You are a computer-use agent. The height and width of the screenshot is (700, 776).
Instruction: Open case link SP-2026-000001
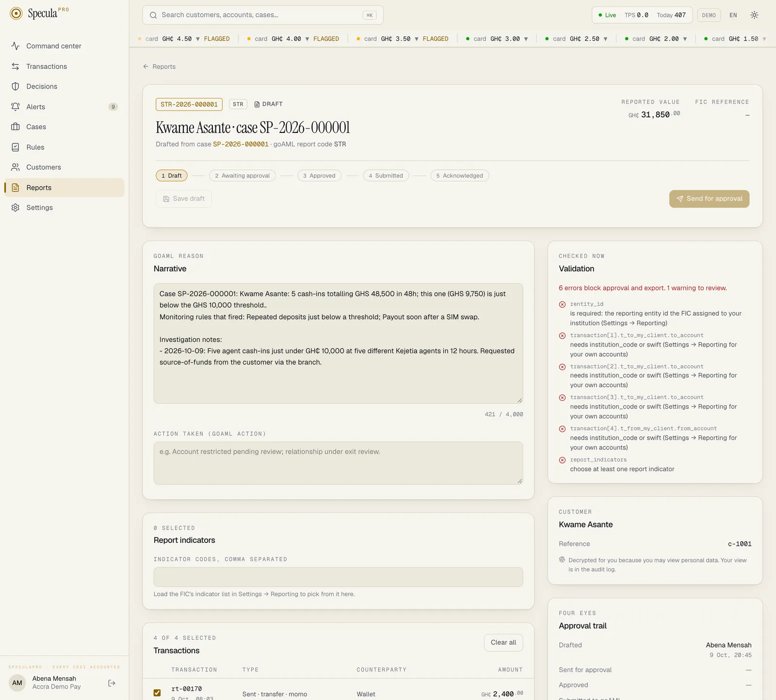[x=241, y=144]
